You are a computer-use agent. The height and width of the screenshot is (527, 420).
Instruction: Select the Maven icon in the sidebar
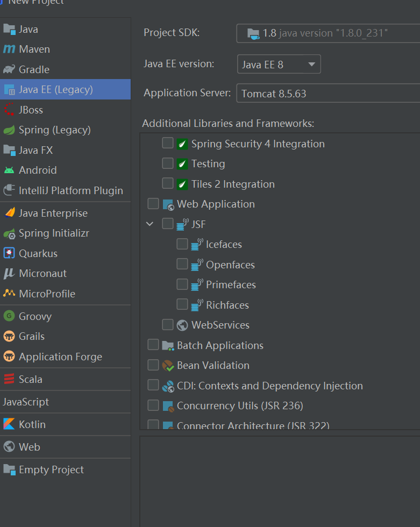[x=9, y=49]
